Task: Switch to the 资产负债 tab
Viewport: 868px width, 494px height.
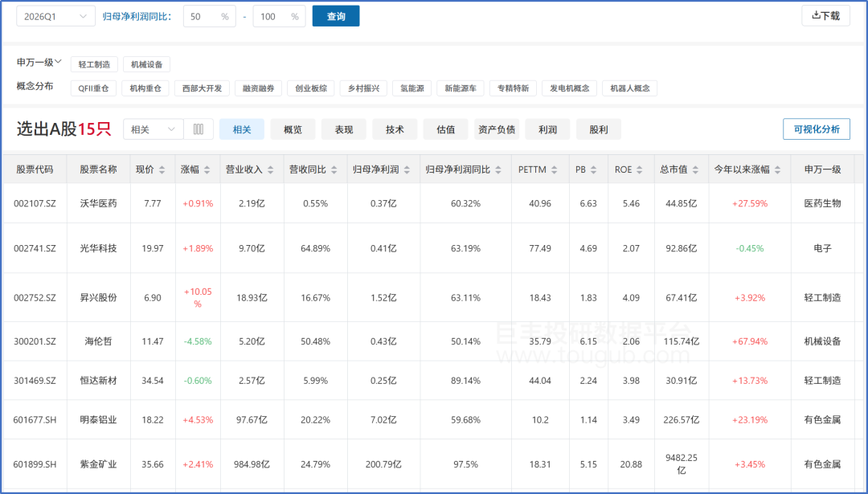Action: click(497, 129)
